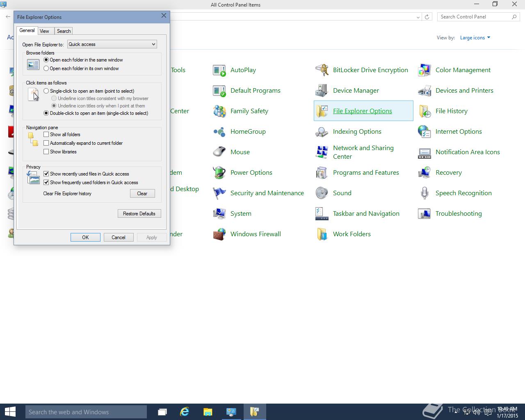Launch Internet Explorer from the taskbar

[x=185, y=412]
